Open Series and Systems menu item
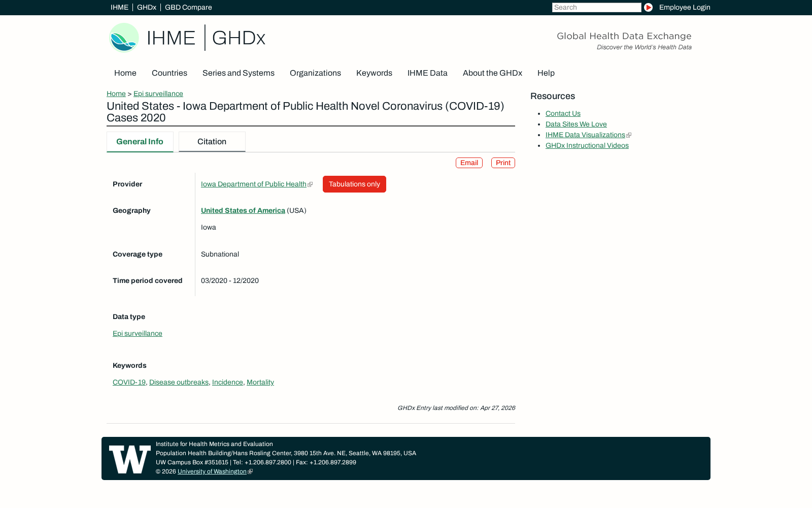812x508 pixels. pyautogui.click(x=239, y=73)
